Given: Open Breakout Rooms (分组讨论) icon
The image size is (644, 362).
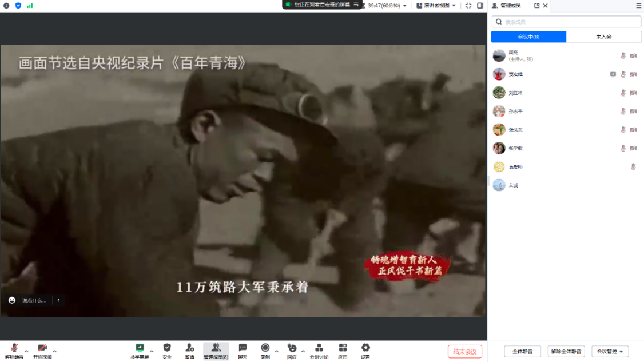Looking at the screenshot, I should point(319,348).
